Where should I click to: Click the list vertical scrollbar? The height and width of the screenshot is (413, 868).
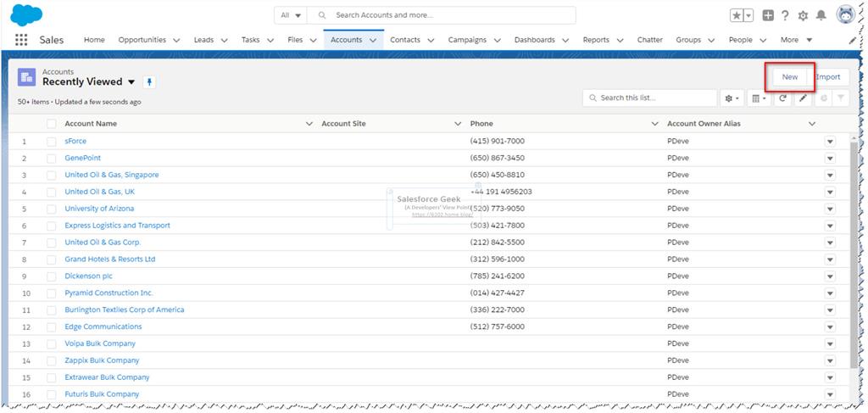[x=854, y=254]
